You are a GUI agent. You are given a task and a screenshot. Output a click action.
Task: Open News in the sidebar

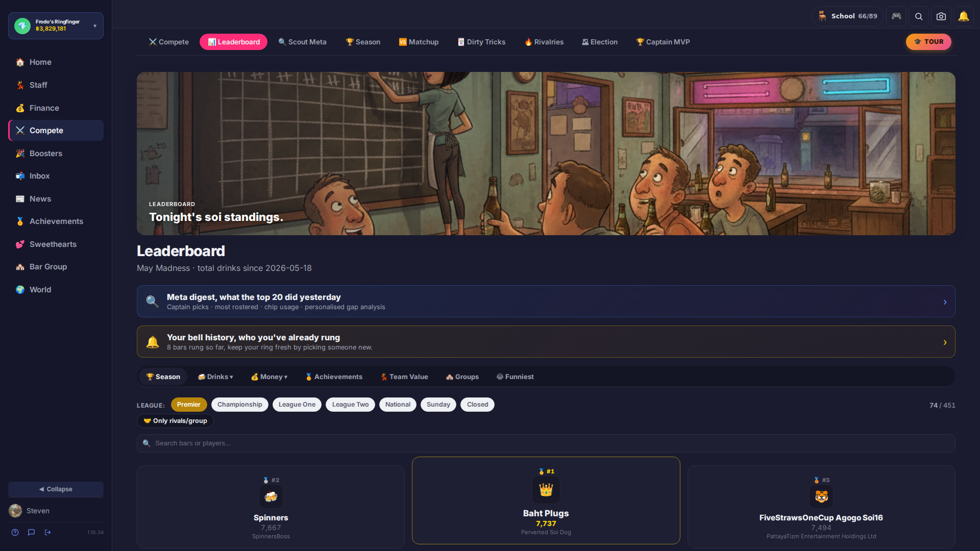point(56,199)
